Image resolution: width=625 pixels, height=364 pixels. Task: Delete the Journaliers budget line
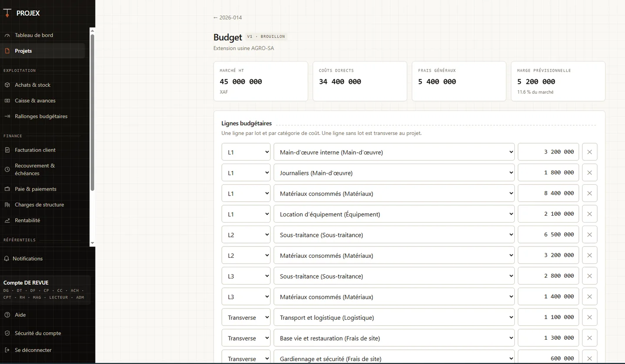pyautogui.click(x=589, y=173)
